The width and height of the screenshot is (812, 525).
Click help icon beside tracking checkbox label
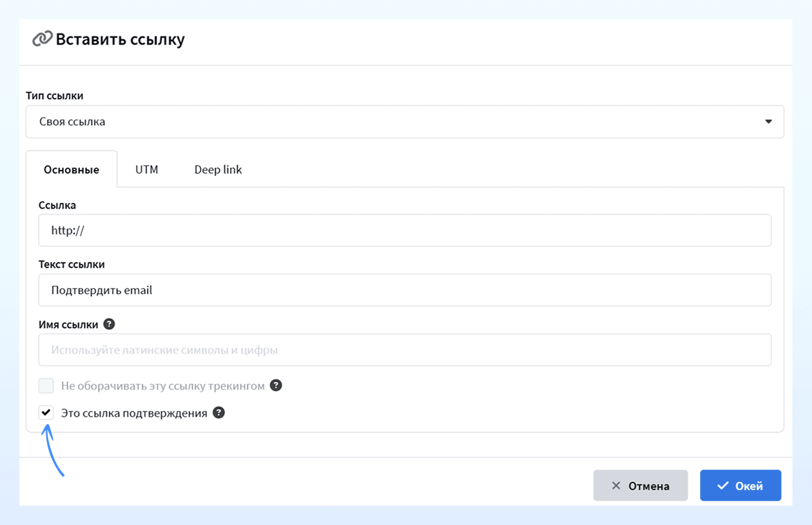pos(276,385)
